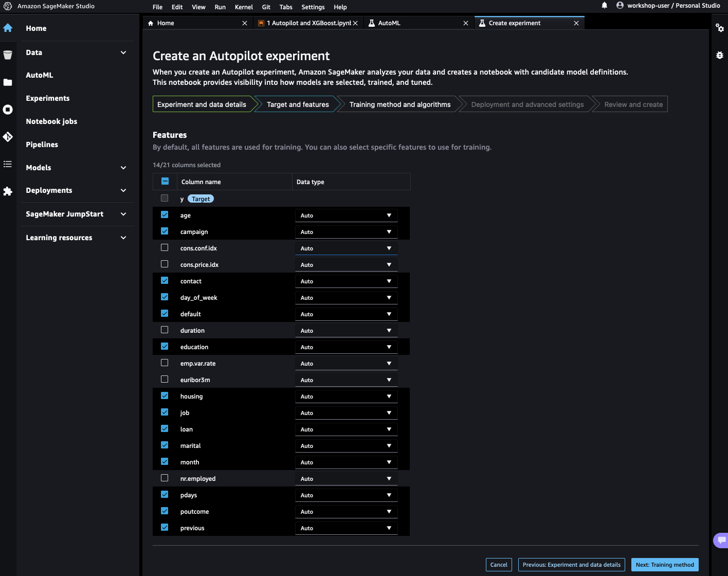
Task: Click the Target and features step
Action: click(x=298, y=104)
